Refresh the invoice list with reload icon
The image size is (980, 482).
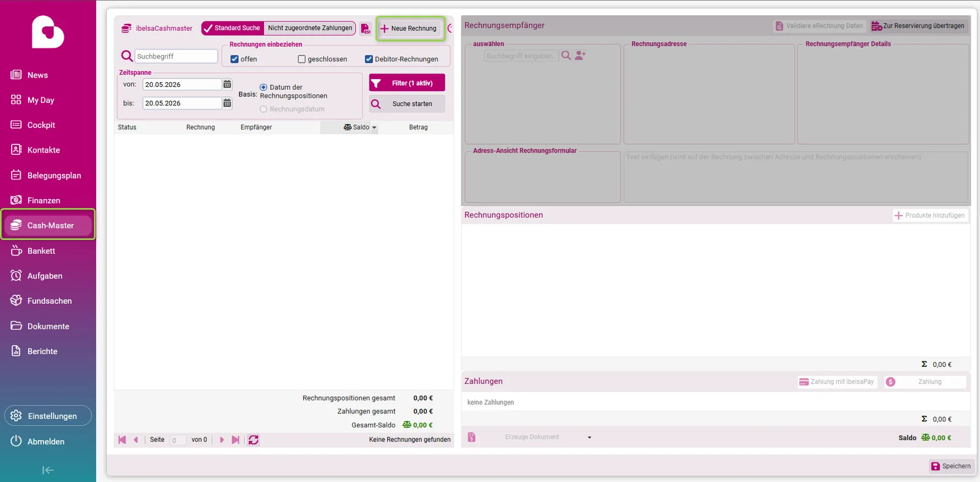254,440
